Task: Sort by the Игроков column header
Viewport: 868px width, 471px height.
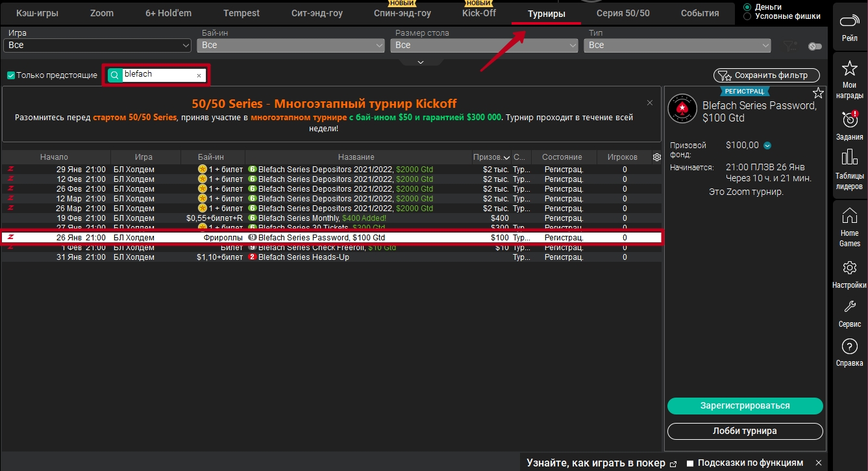Action: coord(623,157)
